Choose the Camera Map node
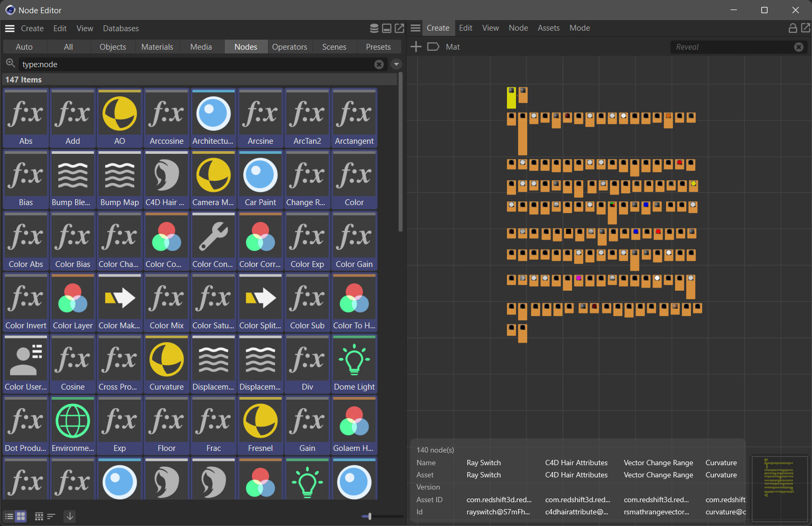The height and width of the screenshot is (526, 812). (x=214, y=179)
